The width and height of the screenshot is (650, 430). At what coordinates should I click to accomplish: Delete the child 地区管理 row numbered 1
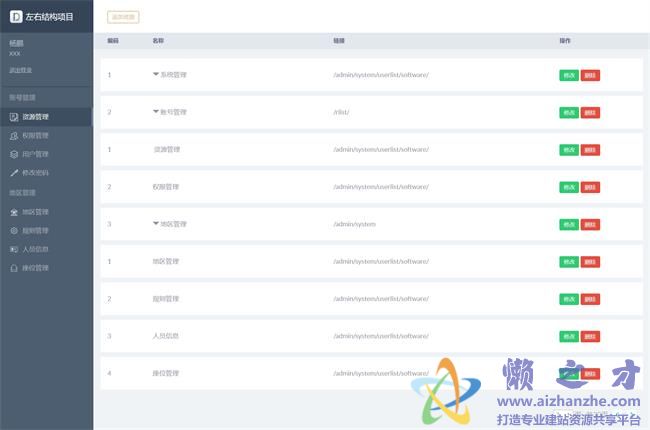[x=590, y=262]
